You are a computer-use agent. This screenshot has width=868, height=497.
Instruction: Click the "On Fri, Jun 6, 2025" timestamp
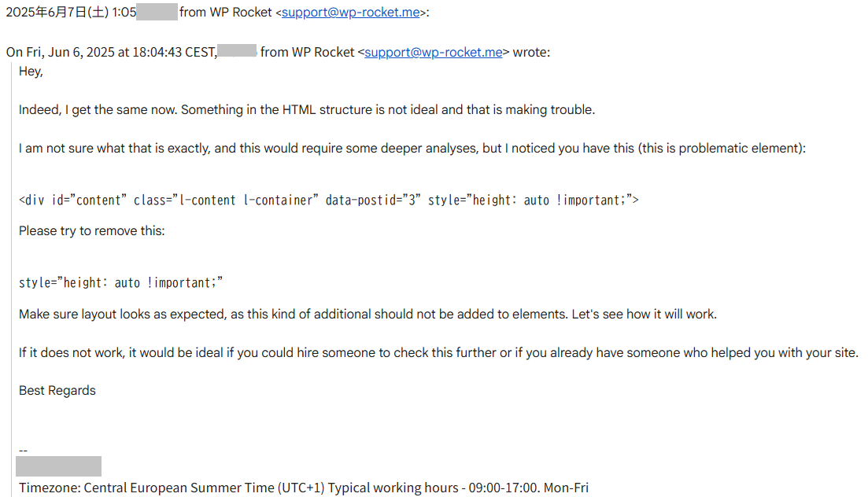111,52
